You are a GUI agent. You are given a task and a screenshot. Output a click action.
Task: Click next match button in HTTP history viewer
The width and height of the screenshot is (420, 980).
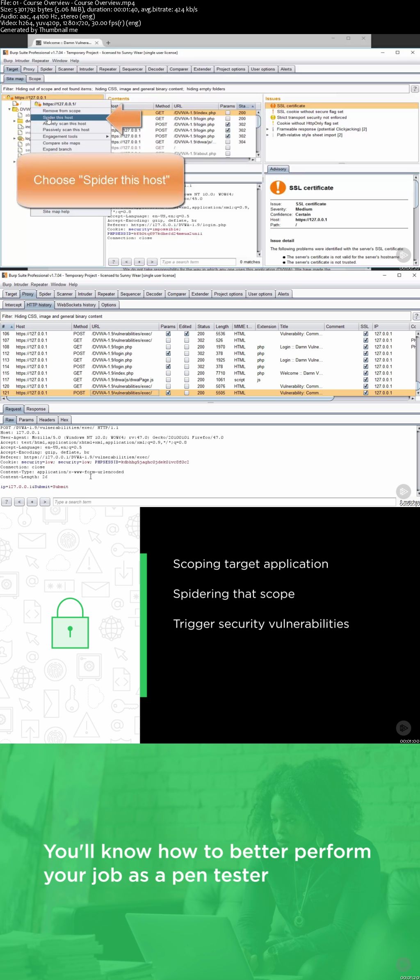click(x=45, y=502)
